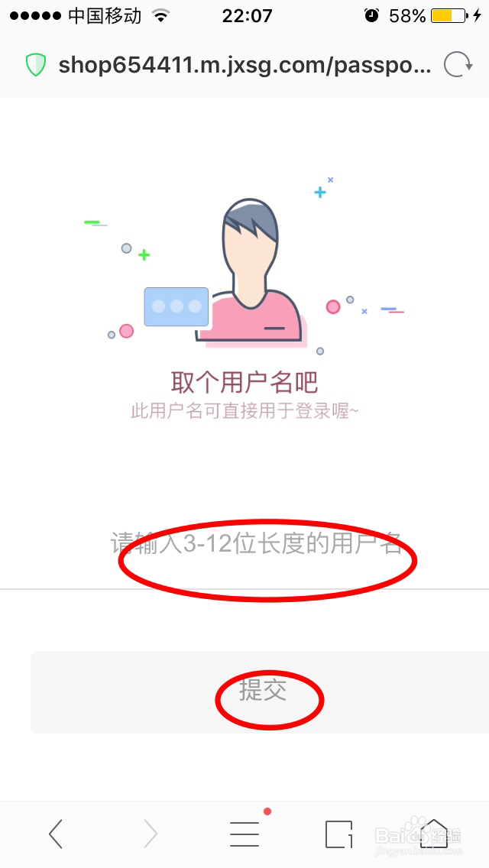Tap the red notification dot on menu
This screenshot has width=489, height=868.
click(267, 811)
